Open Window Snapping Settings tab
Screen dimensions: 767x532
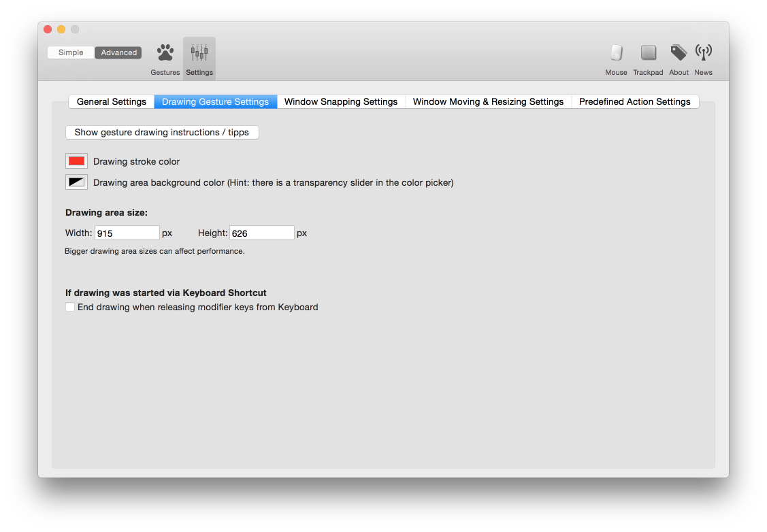tap(341, 101)
